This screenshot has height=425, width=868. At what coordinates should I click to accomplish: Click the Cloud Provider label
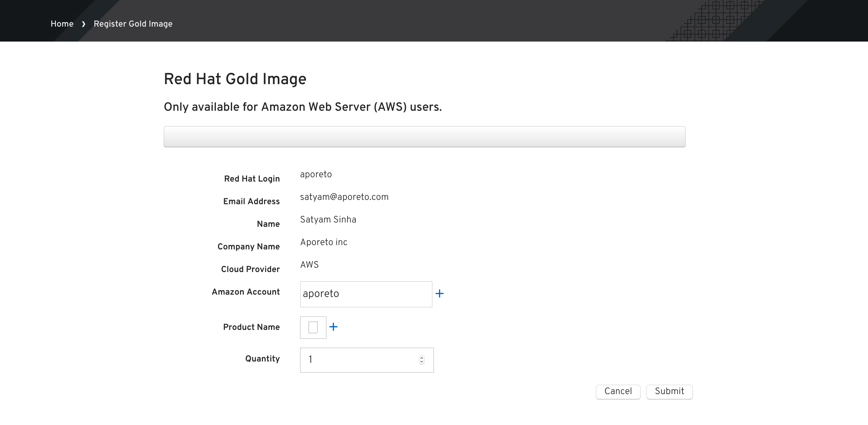250,269
